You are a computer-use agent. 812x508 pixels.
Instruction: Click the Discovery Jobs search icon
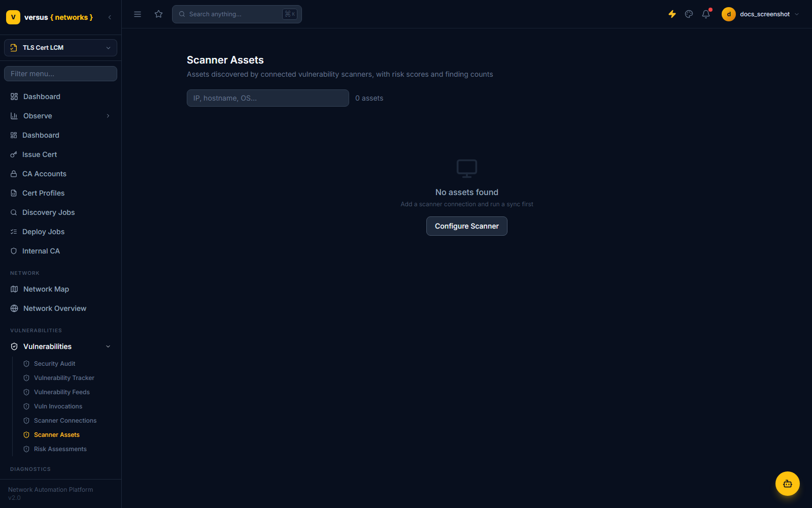(14, 212)
